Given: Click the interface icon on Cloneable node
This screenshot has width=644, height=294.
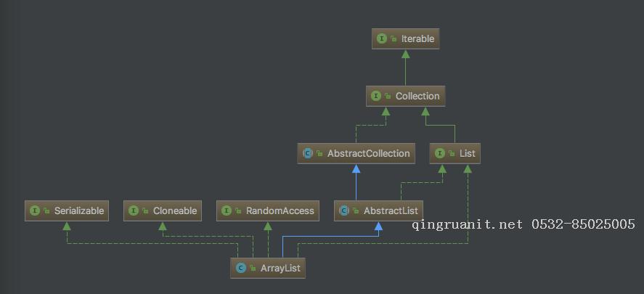Looking at the screenshot, I should (x=134, y=211).
